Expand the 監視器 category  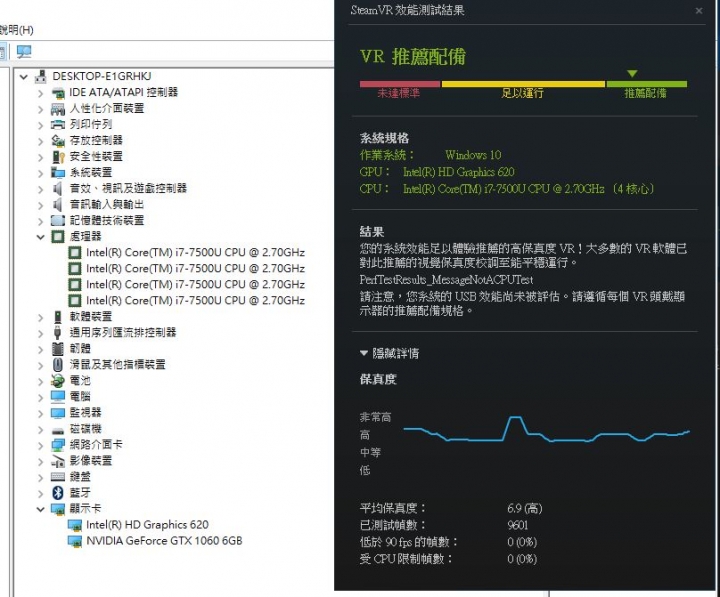pos(40,413)
